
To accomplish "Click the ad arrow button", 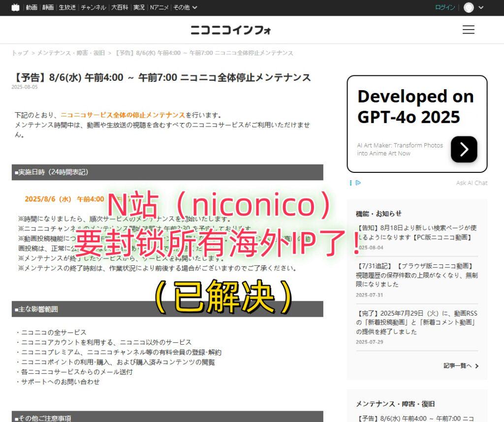I will coord(464,149).
